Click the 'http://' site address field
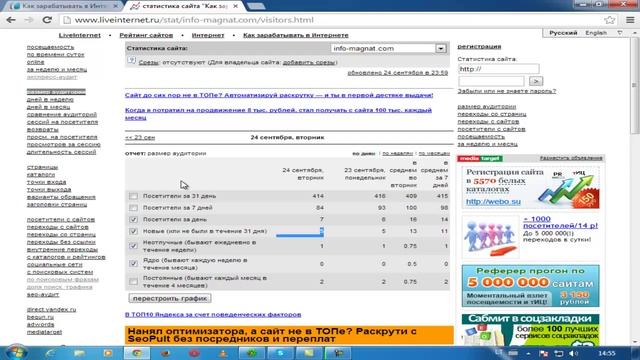 (498, 69)
